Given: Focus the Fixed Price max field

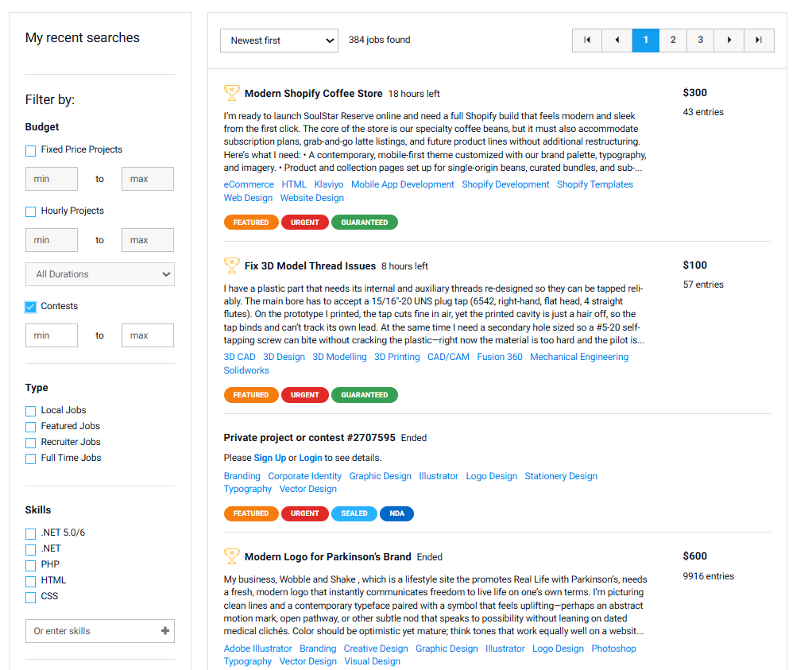Looking at the screenshot, I should [148, 179].
